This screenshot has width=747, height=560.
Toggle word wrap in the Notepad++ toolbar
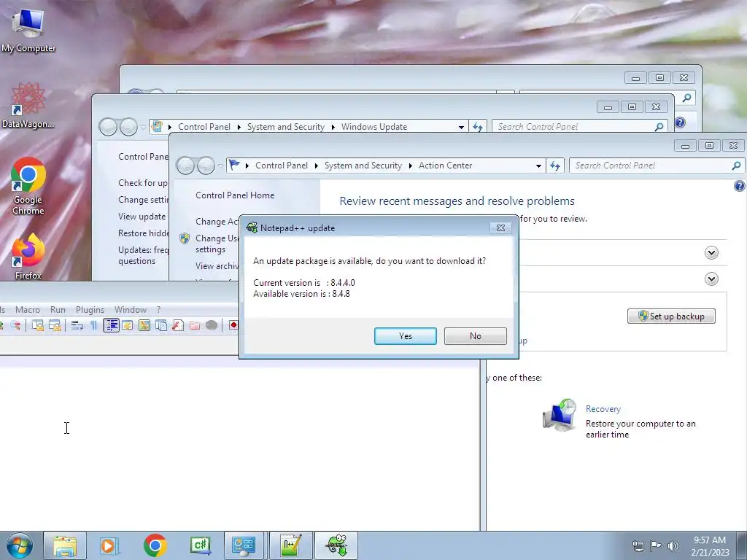point(77,325)
